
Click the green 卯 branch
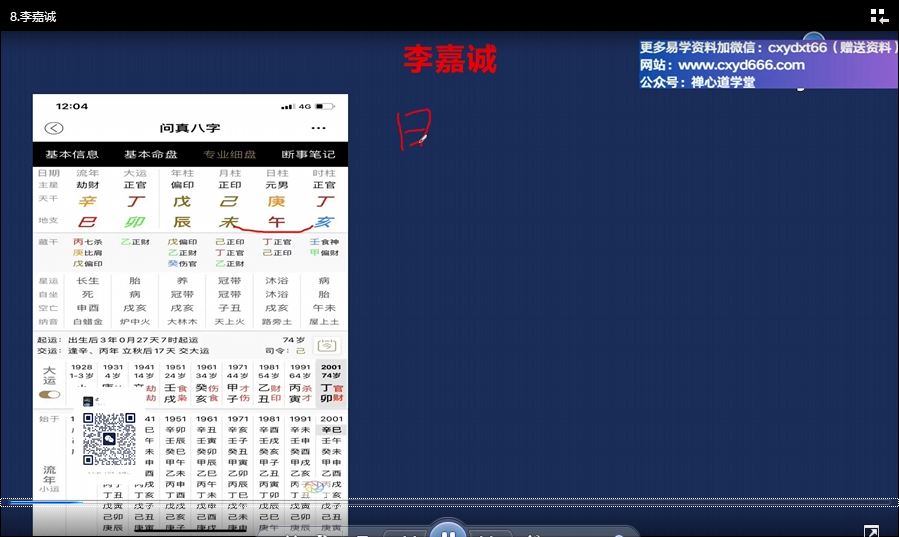tap(135, 222)
